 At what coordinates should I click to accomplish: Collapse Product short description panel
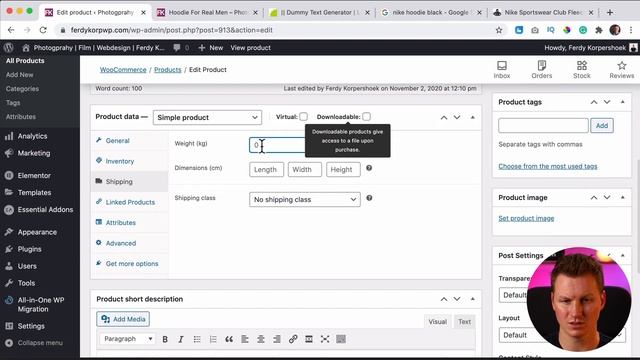(x=472, y=299)
